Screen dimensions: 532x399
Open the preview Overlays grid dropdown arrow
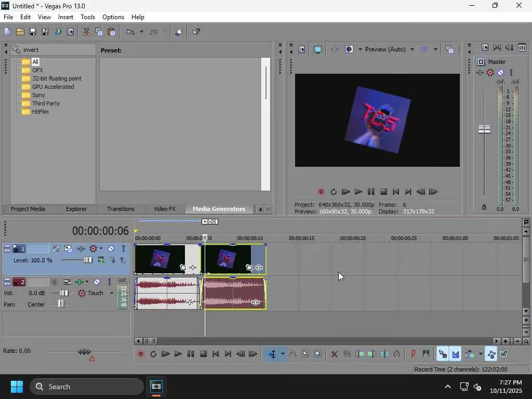point(435,49)
